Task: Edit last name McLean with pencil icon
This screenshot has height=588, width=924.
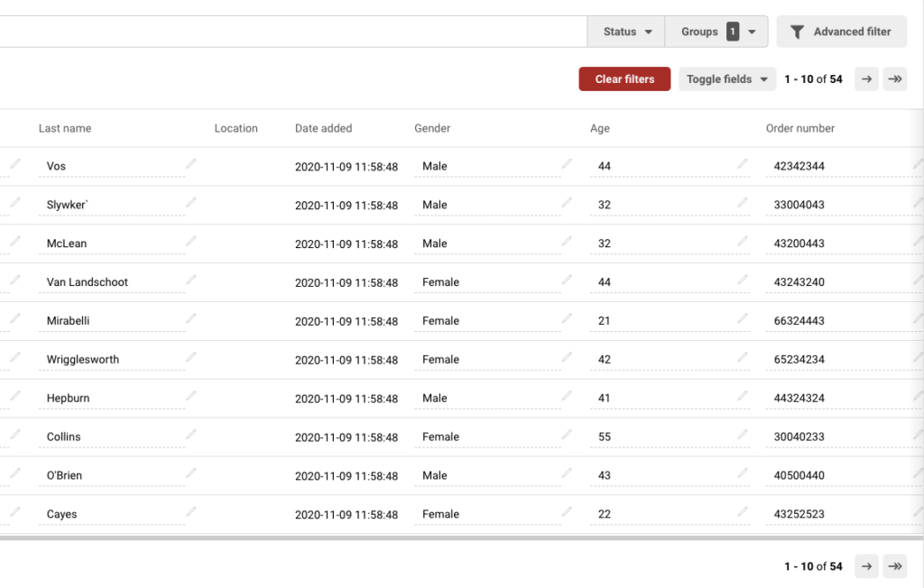Action: point(191,241)
